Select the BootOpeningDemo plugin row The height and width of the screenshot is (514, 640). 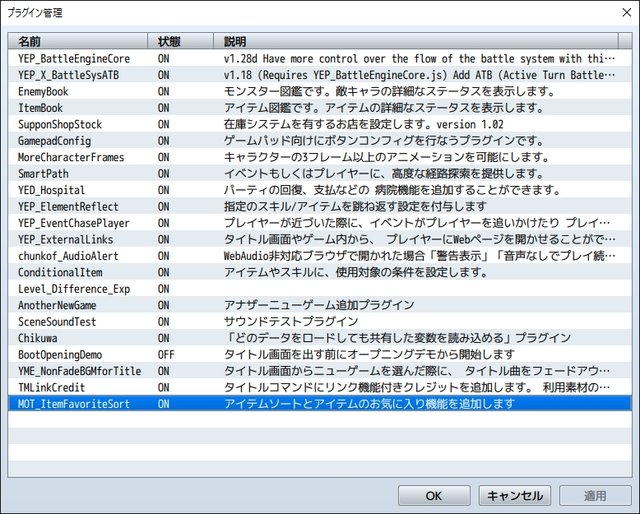coord(320,355)
